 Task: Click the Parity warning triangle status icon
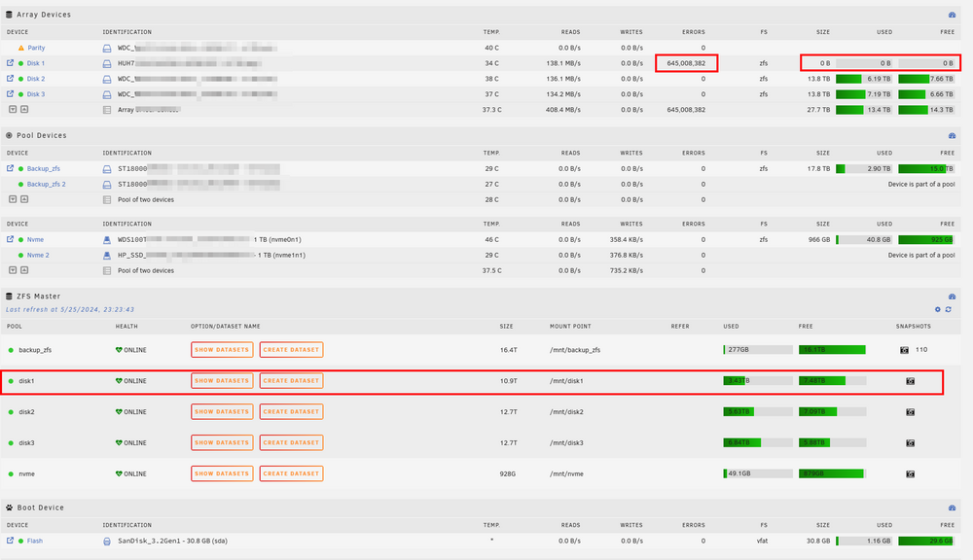point(21,48)
